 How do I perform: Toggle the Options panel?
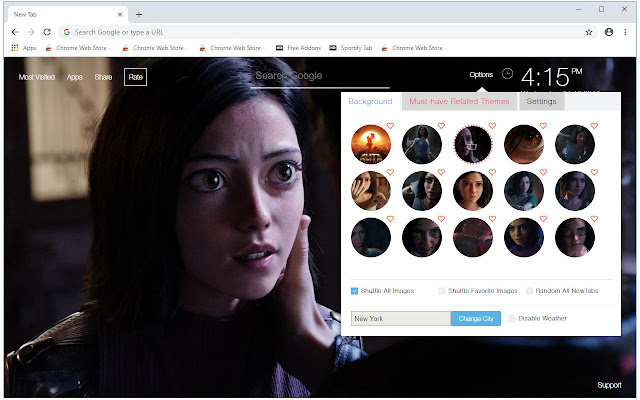(x=481, y=74)
